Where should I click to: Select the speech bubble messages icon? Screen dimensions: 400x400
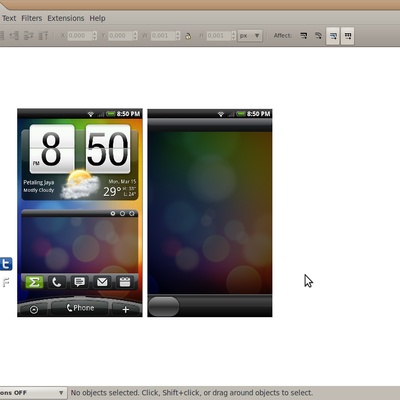pyautogui.click(x=79, y=282)
